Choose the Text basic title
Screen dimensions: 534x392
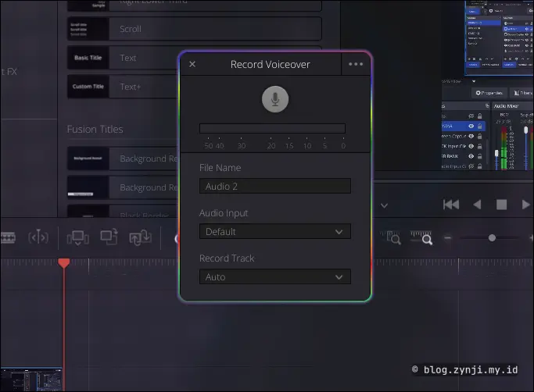click(194, 58)
